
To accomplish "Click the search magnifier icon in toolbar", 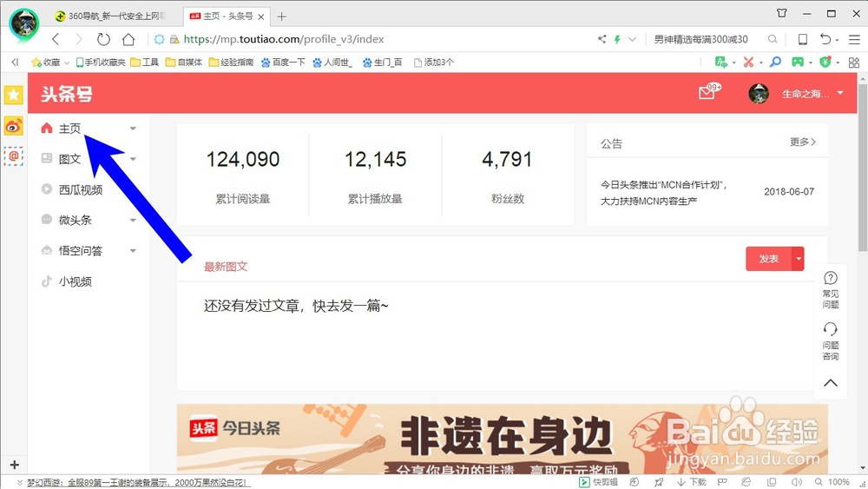I will click(x=773, y=39).
